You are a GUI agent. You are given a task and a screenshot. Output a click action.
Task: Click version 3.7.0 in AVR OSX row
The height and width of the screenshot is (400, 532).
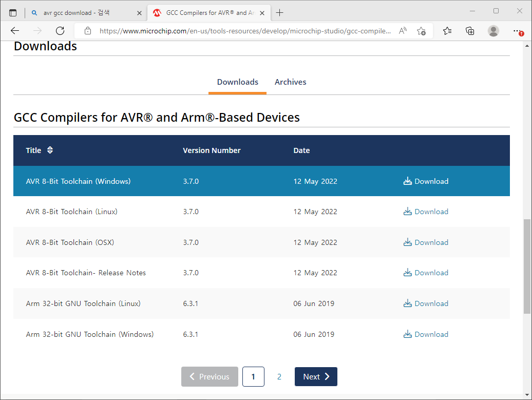(x=191, y=242)
